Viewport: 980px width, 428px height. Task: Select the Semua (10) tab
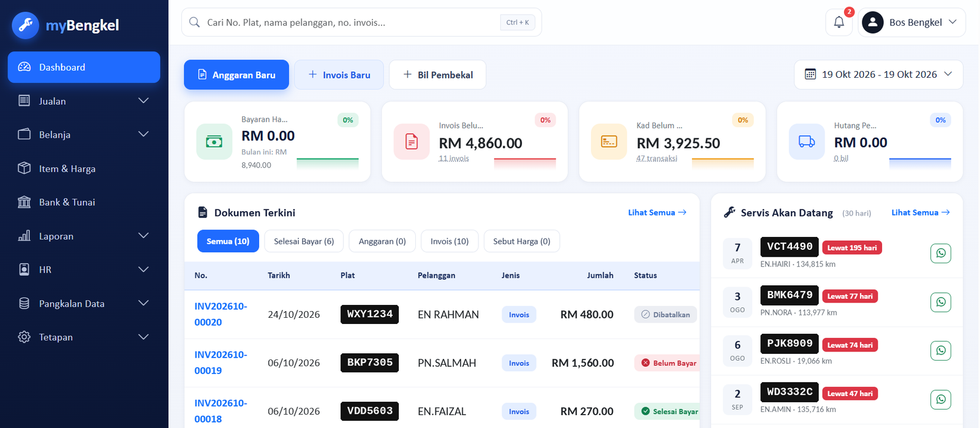[x=228, y=241]
